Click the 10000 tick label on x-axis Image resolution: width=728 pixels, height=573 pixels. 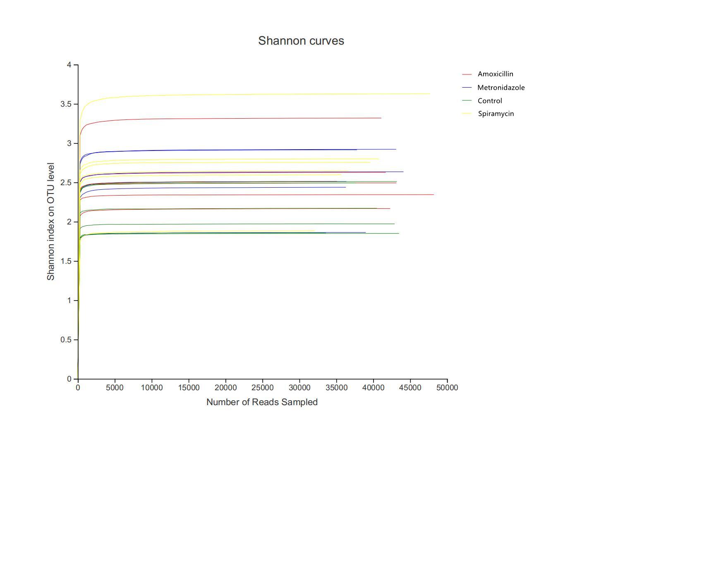[x=151, y=388]
